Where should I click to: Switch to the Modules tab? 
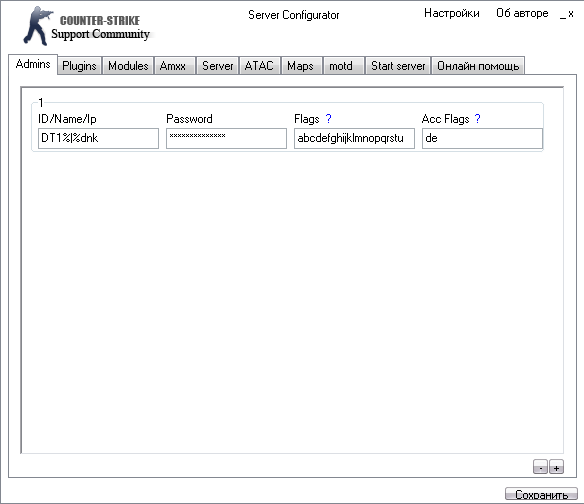point(128,66)
